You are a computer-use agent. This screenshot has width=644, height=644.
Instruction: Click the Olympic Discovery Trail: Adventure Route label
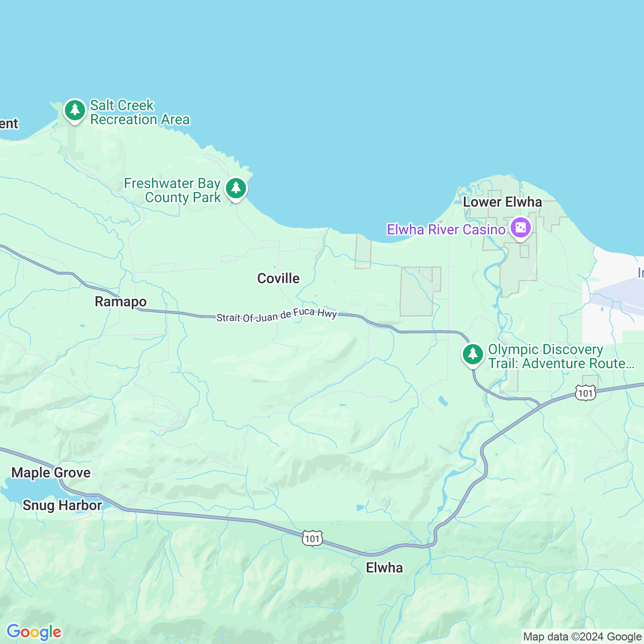(x=561, y=356)
